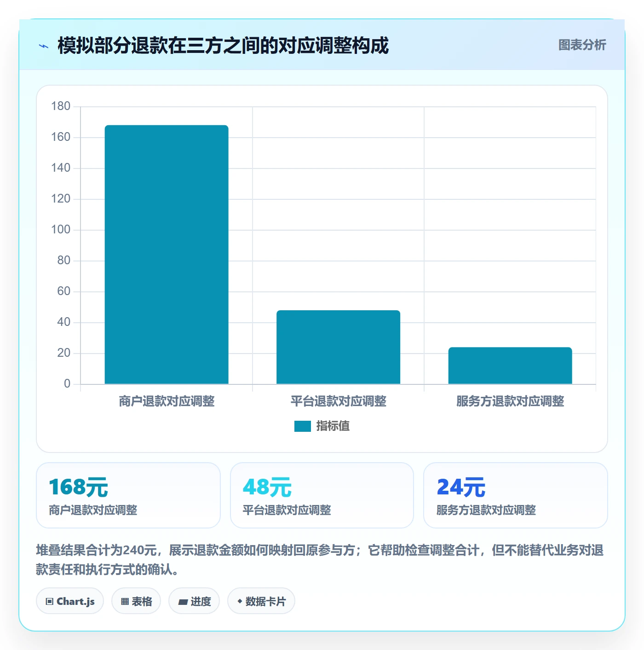Click the 48元 value card

[x=322, y=495]
